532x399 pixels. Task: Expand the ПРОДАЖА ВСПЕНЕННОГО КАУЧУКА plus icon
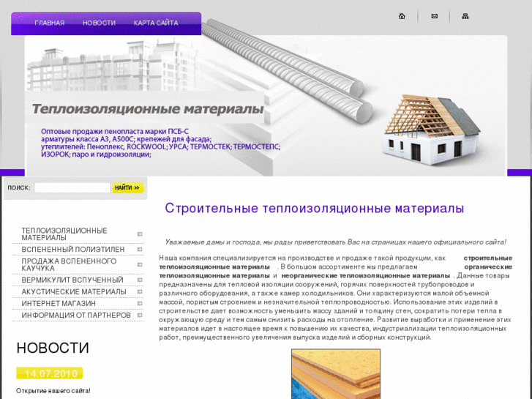(x=140, y=265)
